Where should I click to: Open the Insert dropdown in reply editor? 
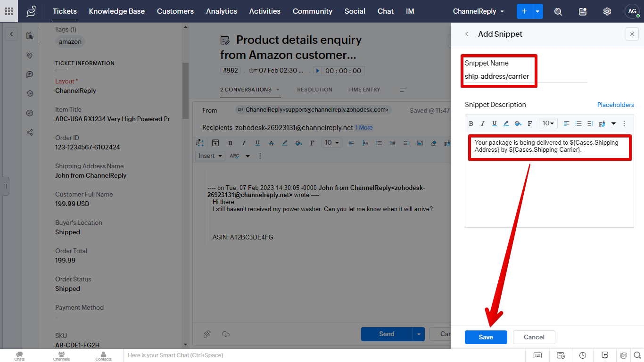point(210,156)
